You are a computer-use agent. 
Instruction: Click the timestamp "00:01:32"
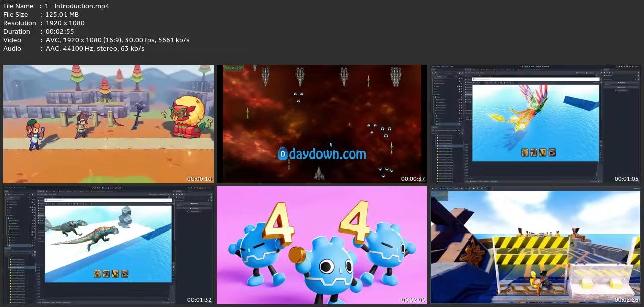[200, 300]
